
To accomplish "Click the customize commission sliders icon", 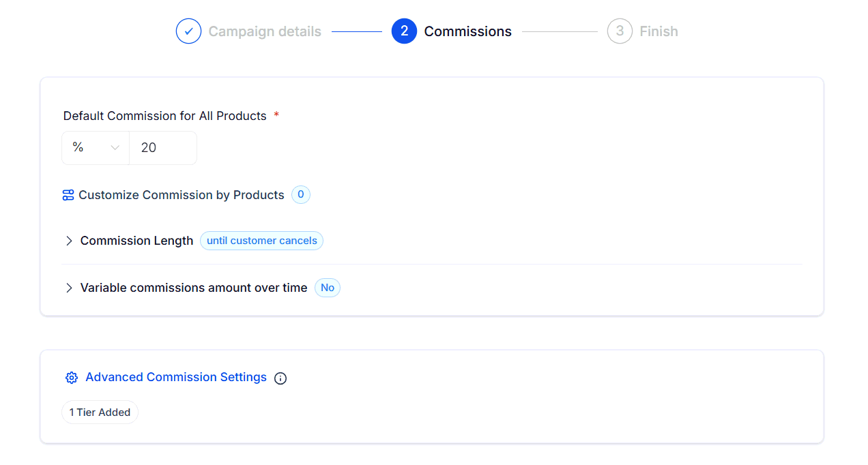I will (x=68, y=195).
